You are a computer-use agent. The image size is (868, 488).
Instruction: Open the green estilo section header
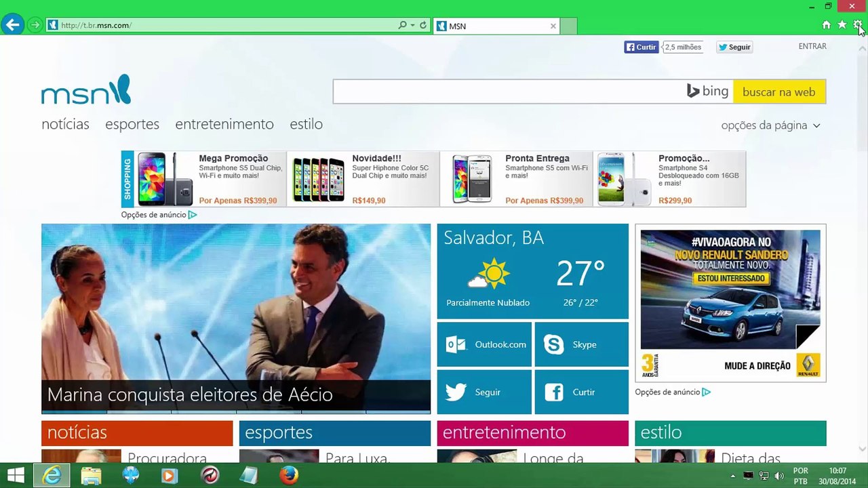(x=730, y=432)
